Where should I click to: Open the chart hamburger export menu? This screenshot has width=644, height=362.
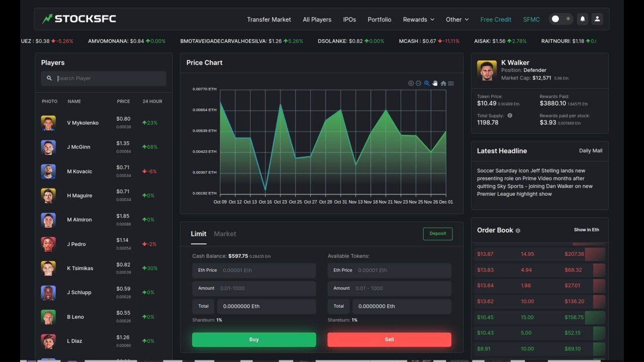point(451,83)
